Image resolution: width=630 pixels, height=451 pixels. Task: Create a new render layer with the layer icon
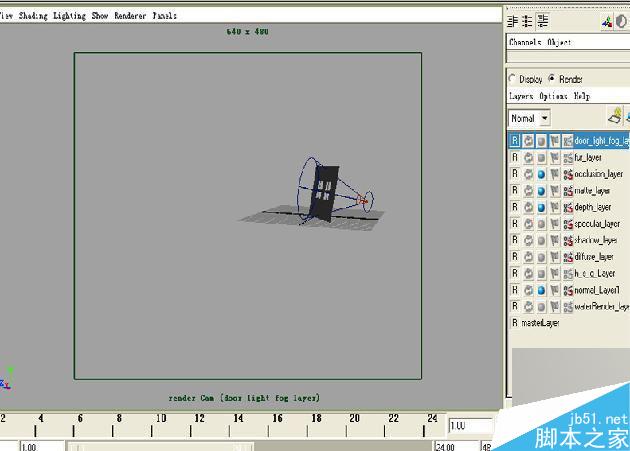click(x=615, y=116)
